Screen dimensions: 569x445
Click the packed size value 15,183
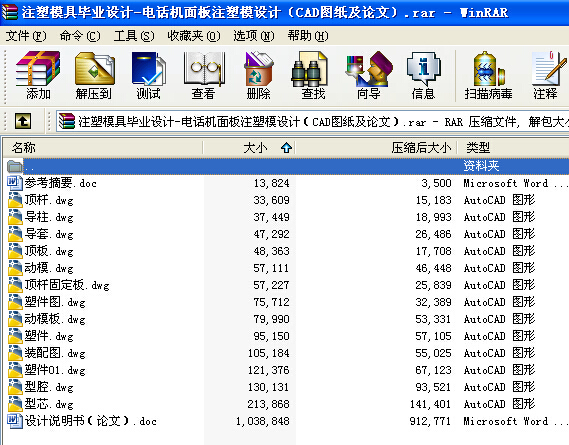(433, 200)
